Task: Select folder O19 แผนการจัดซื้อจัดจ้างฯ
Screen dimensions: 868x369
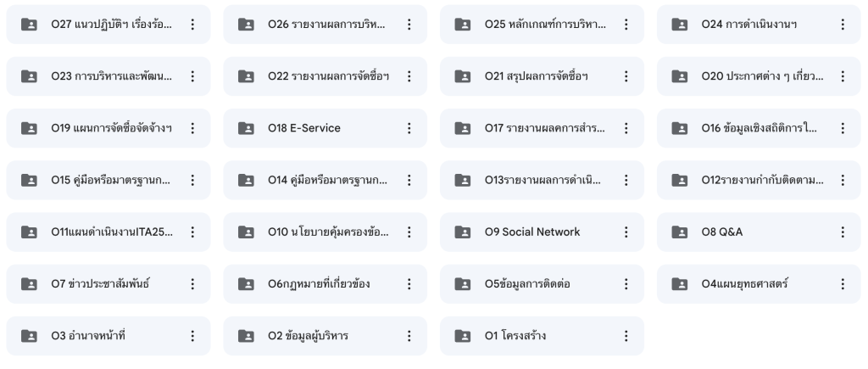Action: click(x=108, y=128)
